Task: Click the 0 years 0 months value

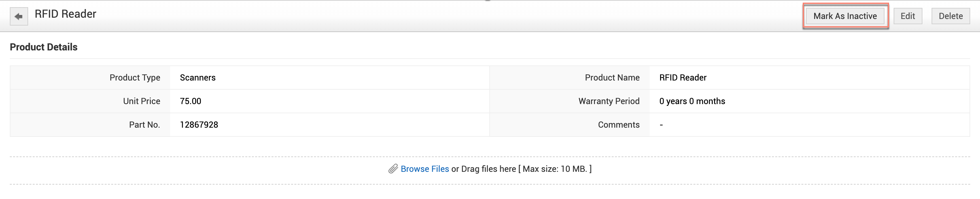Action: (692, 101)
